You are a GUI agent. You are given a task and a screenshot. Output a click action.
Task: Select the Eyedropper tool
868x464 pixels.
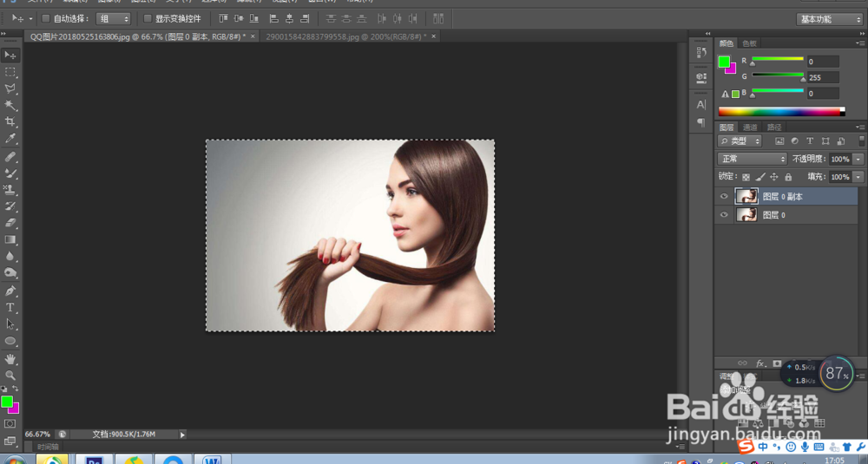pos(10,138)
